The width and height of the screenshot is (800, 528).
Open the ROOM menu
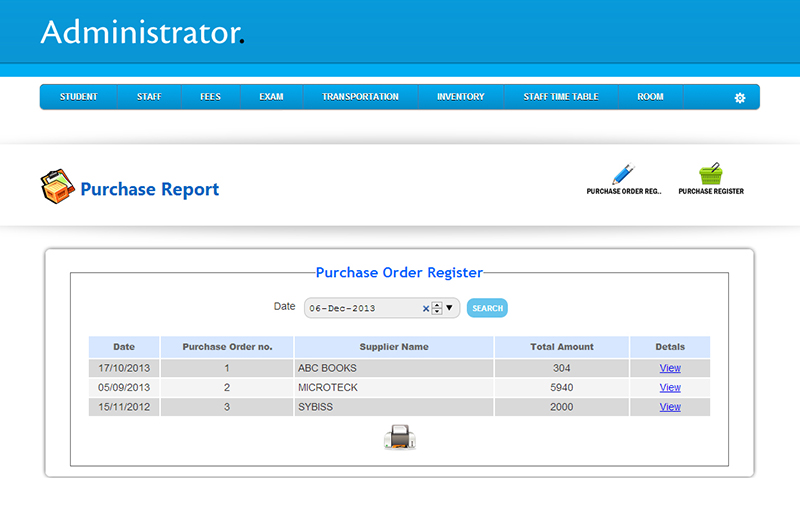pyautogui.click(x=650, y=97)
